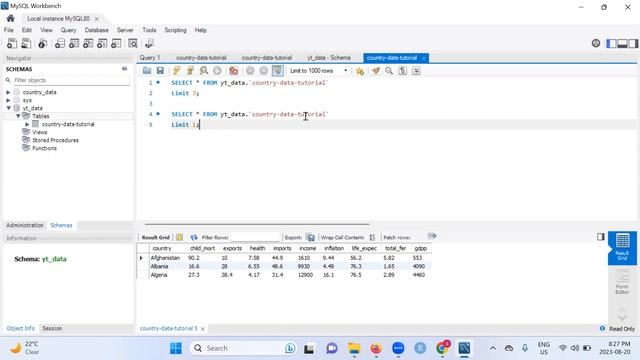The width and height of the screenshot is (640, 360).
Task: Open the inspector for selected object
Action: coord(42,43)
